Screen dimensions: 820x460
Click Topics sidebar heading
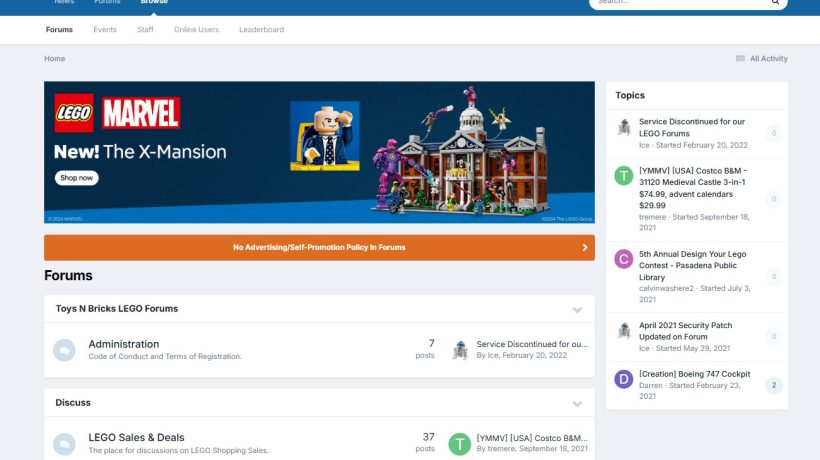(x=630, y=95)
